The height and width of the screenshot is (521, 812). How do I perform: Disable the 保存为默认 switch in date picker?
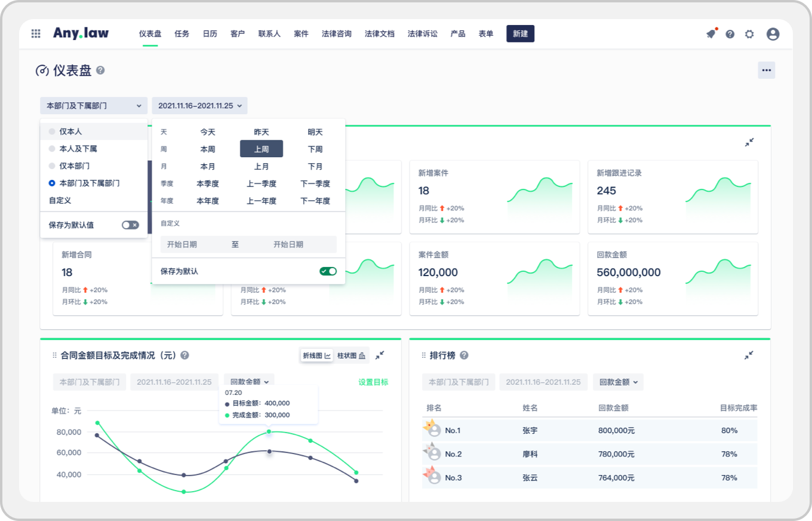(x=328, y=271)
